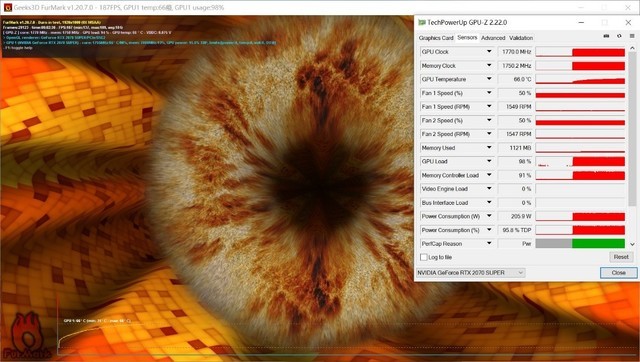Open the Validation tab
The image size is (640, 362).
(x=521, y=38)
